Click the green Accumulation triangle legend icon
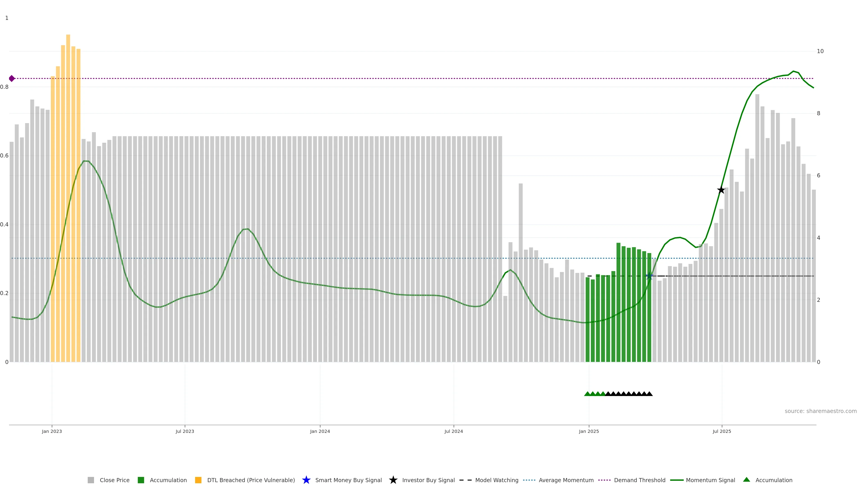The height and width of the screenshot is (488, 868). [x=746, y=480]
